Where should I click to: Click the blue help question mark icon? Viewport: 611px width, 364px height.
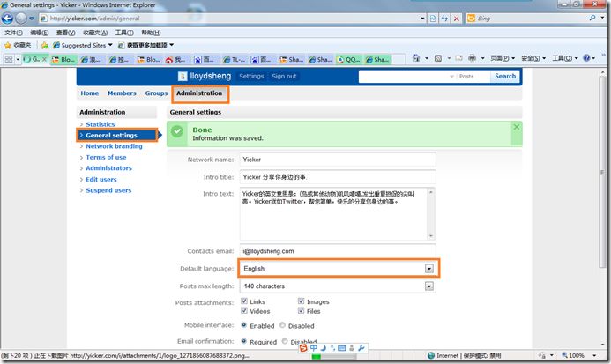(x=586, y=58)
